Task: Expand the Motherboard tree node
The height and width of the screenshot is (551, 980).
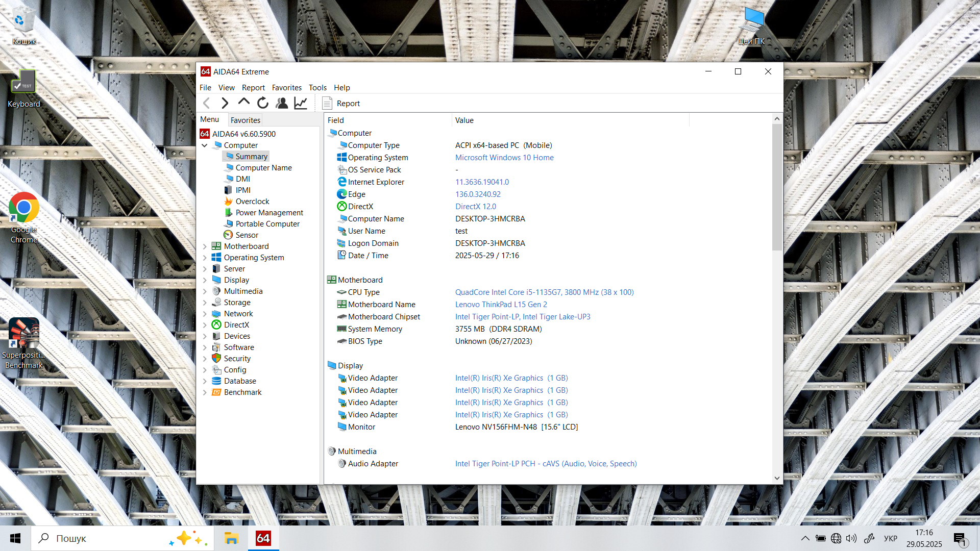Action: point(205,246)
